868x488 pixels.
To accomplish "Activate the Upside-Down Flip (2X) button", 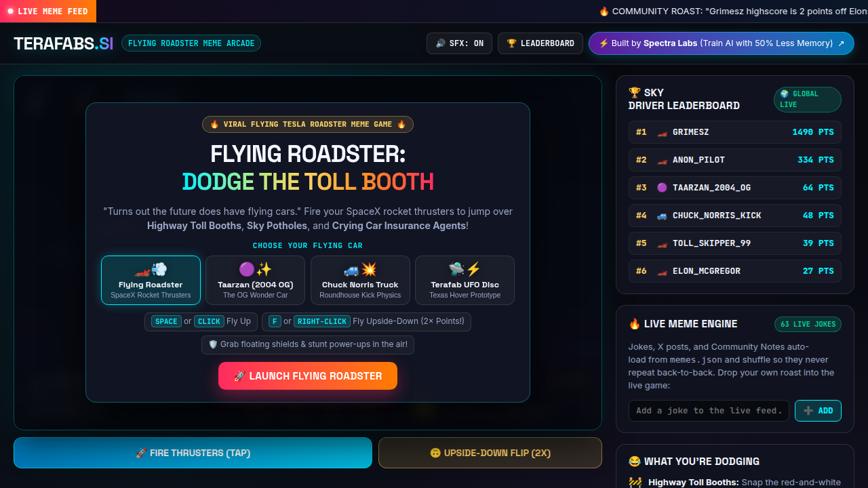I will click(490, 453).
